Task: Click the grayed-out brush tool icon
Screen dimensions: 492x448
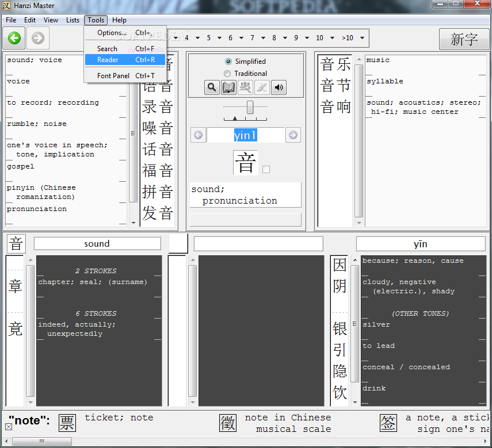Action: [x=262, y=87]
